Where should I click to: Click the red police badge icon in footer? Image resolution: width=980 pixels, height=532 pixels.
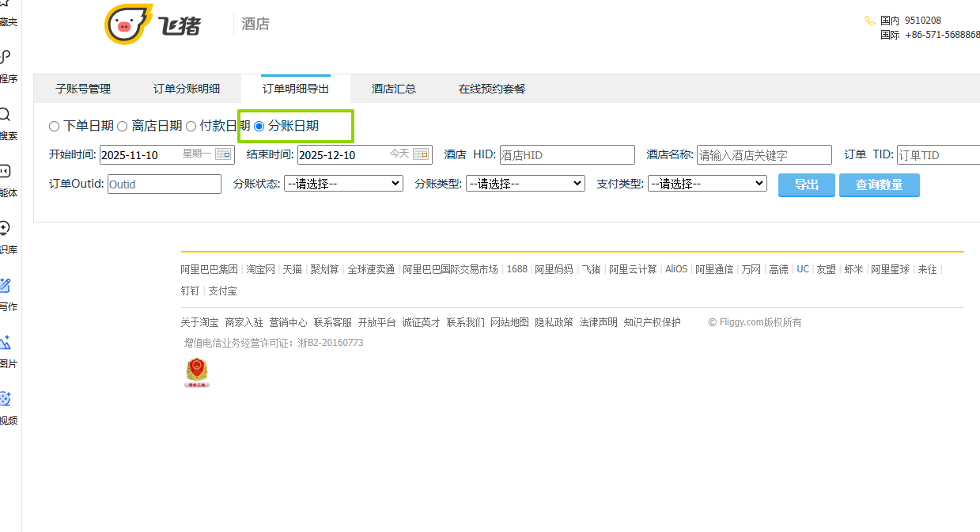(x=197, y=372)
